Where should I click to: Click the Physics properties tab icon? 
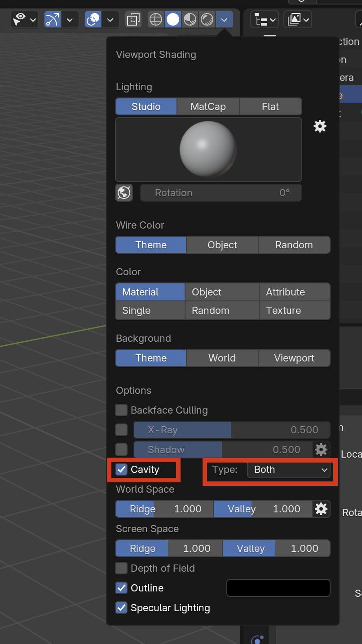(x=257, y=639)
